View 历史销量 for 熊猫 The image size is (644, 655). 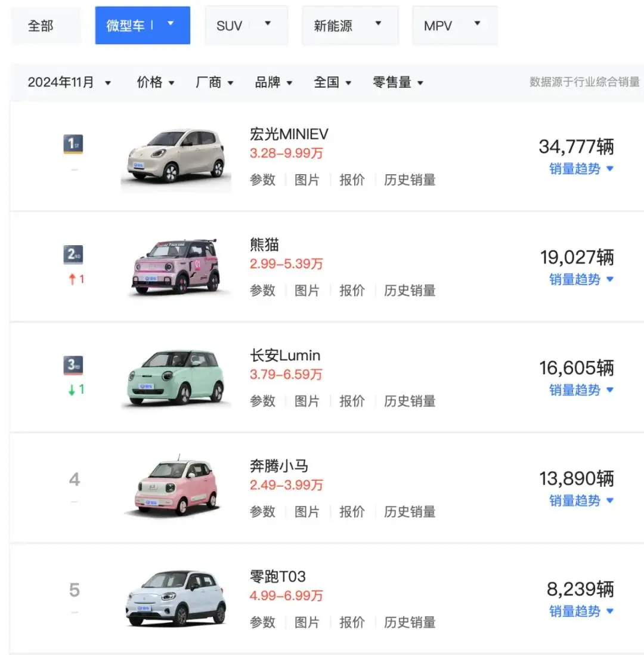coord(410,291)
